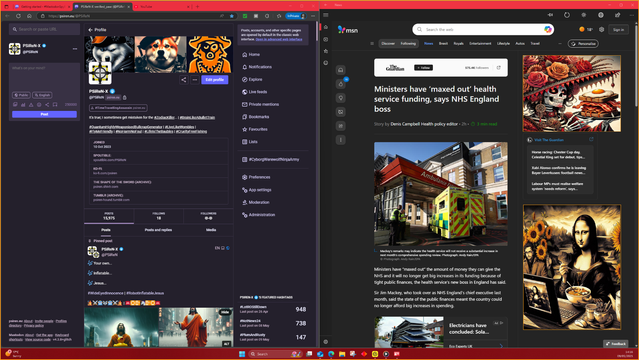The height and width of the screenshot is (360, 639).
Task: Click the Copilot icon in msn search
Action: (x=548, y=29)
